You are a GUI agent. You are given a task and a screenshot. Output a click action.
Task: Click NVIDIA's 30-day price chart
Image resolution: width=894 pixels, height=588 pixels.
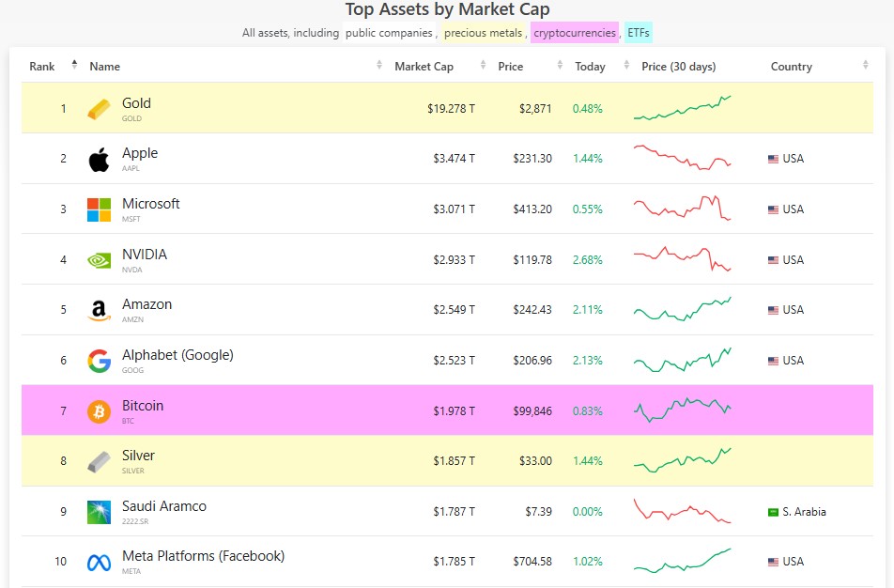coord(683,259)
